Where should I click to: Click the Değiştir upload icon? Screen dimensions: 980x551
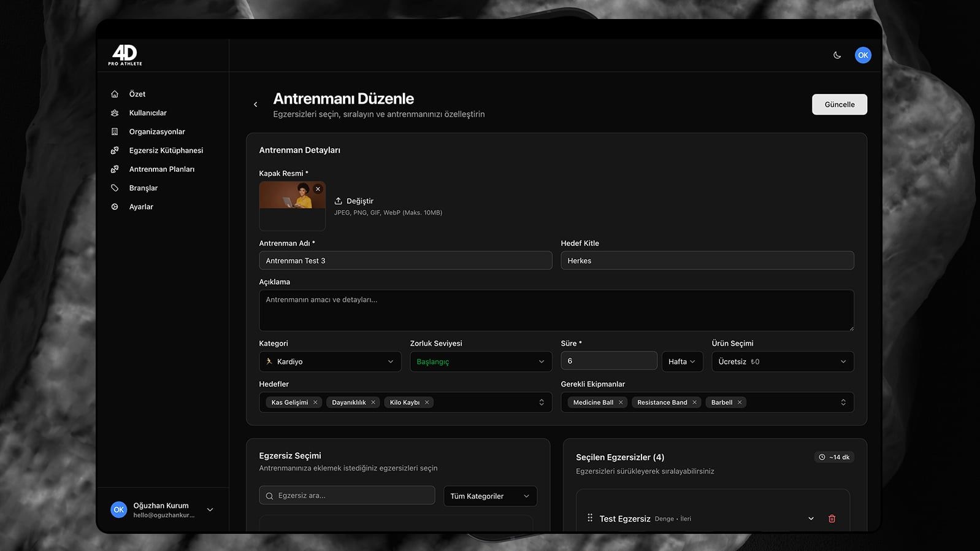tap(338, 201)
